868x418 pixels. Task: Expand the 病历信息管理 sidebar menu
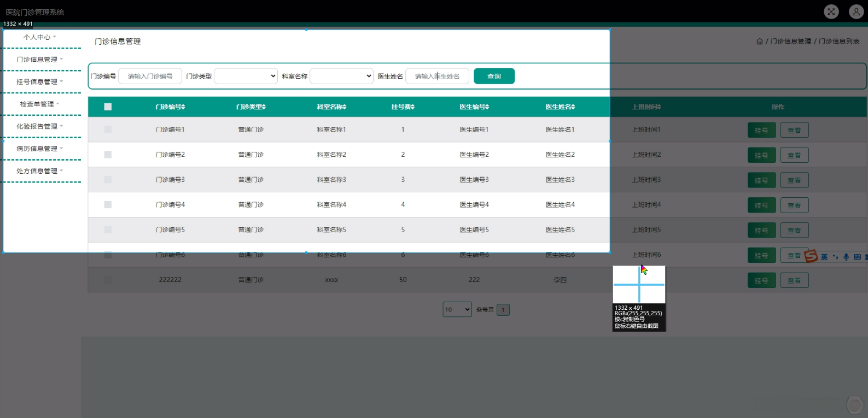[40, 149]
